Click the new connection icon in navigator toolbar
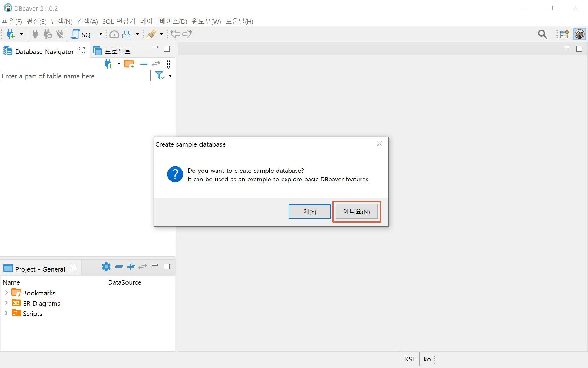 (x=109, y=64)
